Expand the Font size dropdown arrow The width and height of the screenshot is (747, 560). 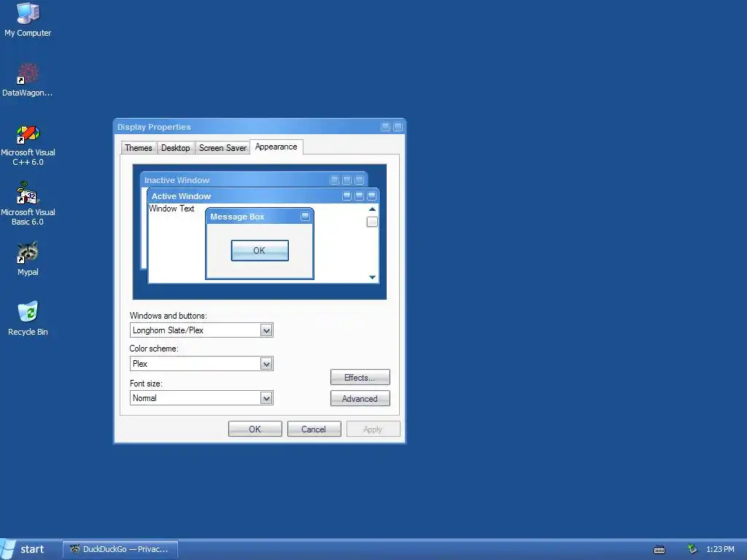pyautogui.click(x=266, y=398)
